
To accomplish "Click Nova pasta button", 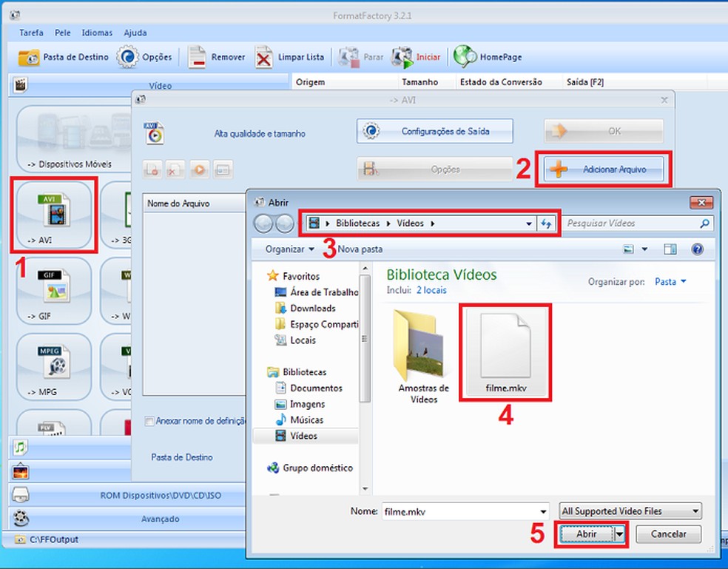I will 360,249.
